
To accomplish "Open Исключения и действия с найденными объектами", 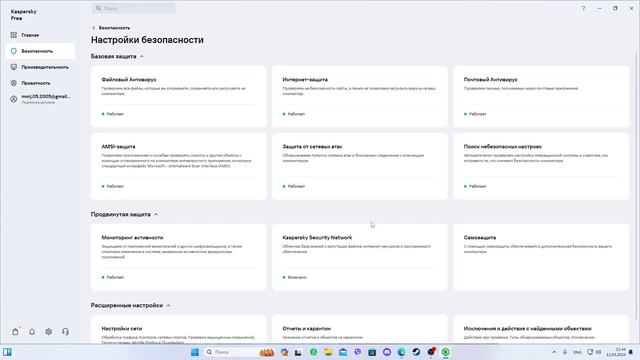I will pos(541,329).
